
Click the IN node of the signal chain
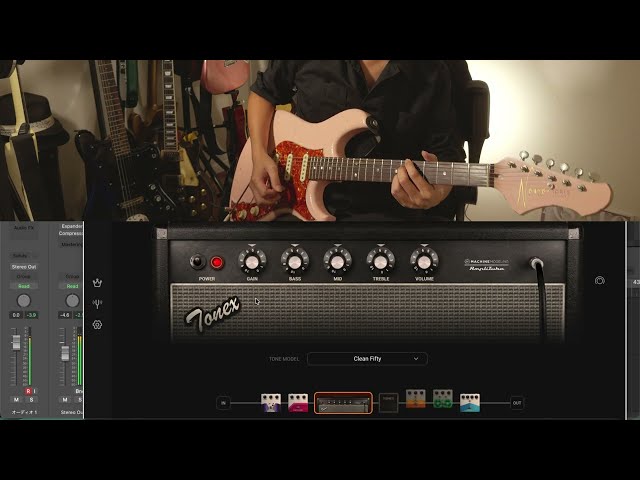tap(223, 403)
